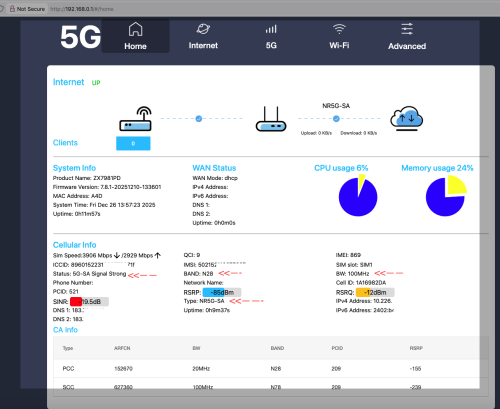Screen dimensions: 500x409
Task: Click the Memory usage pie chart
Action: (x=446, y=196)
